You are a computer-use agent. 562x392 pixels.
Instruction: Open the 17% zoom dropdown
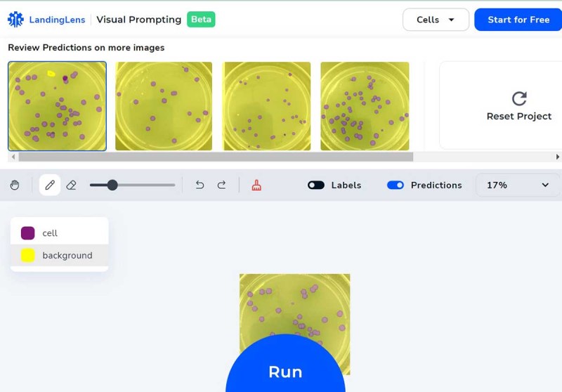518,185
